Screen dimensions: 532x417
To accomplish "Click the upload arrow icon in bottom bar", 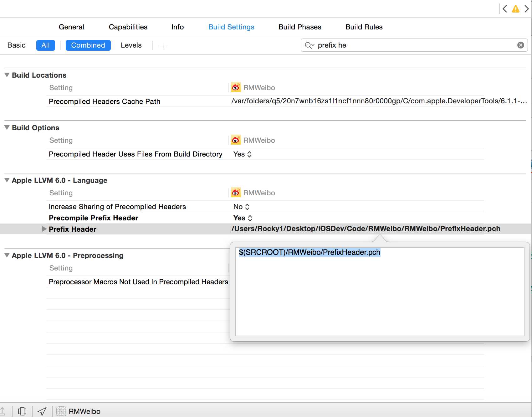I will 3,411.
